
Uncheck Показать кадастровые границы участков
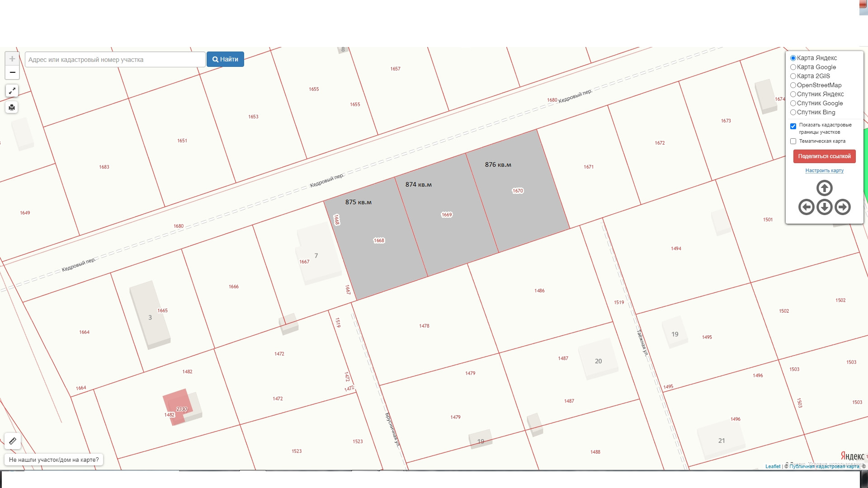point(793,126)
